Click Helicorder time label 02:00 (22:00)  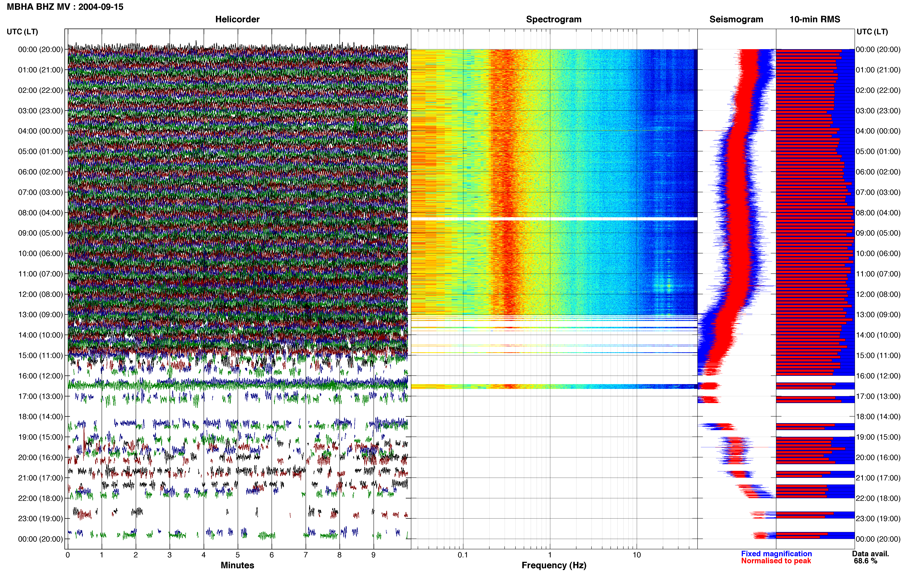(x=41, y=90)
